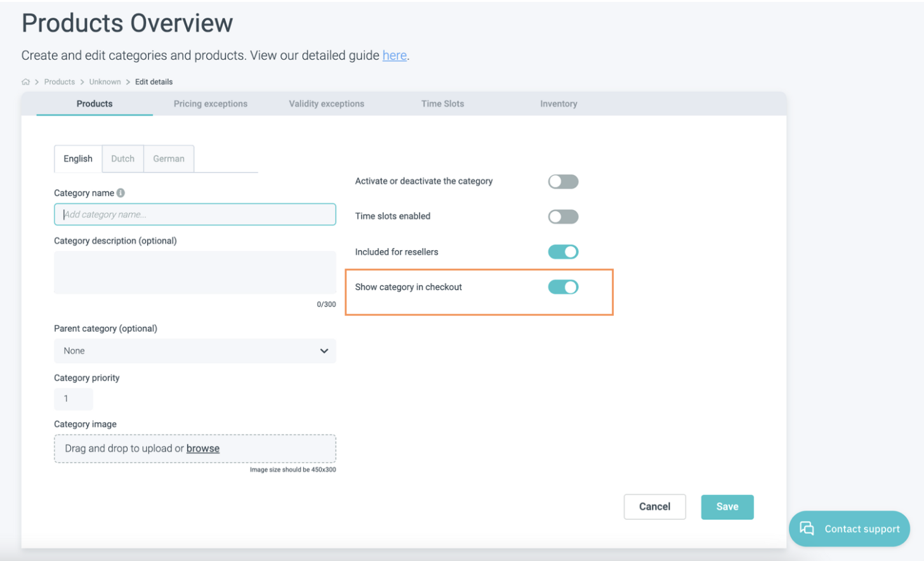
Task: Turn off Show category in checkout
Action: [x=563, y=287]
